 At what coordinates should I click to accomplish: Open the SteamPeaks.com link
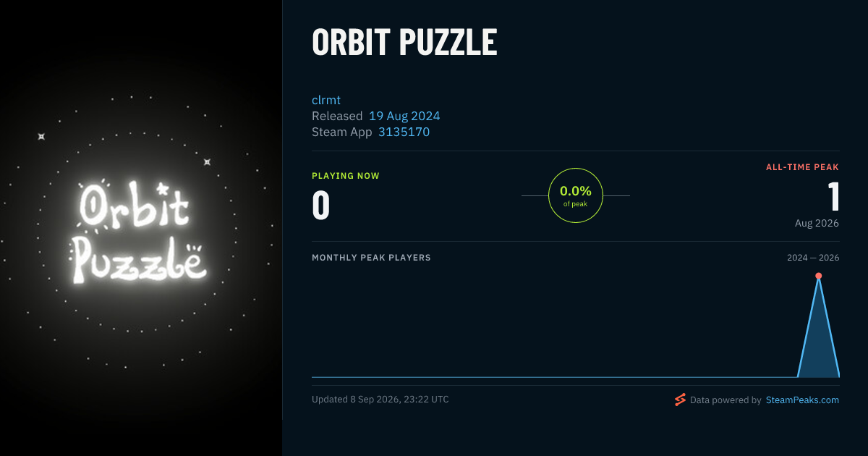[802, 400]
